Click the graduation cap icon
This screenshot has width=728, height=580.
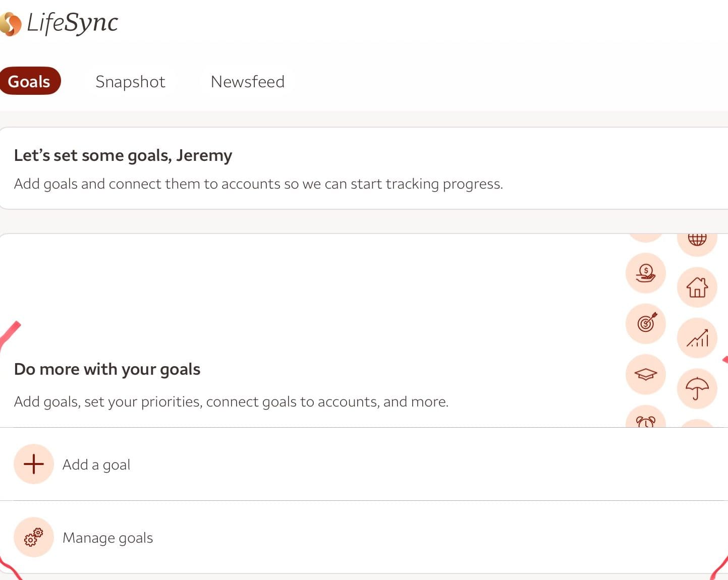(x=646, y=374)
